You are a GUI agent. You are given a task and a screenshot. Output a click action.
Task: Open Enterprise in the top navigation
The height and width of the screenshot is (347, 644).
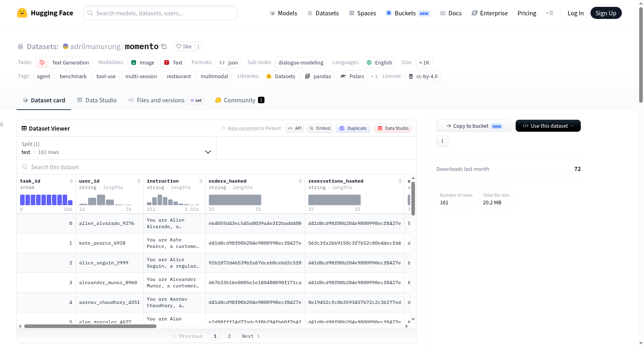click(x=489, y=13)
